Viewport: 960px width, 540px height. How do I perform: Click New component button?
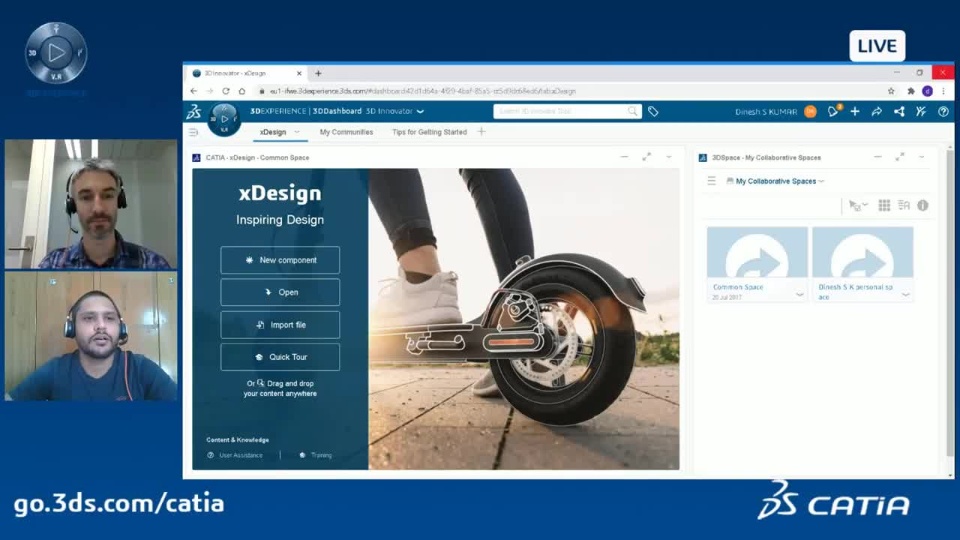[x=280, y=260]
